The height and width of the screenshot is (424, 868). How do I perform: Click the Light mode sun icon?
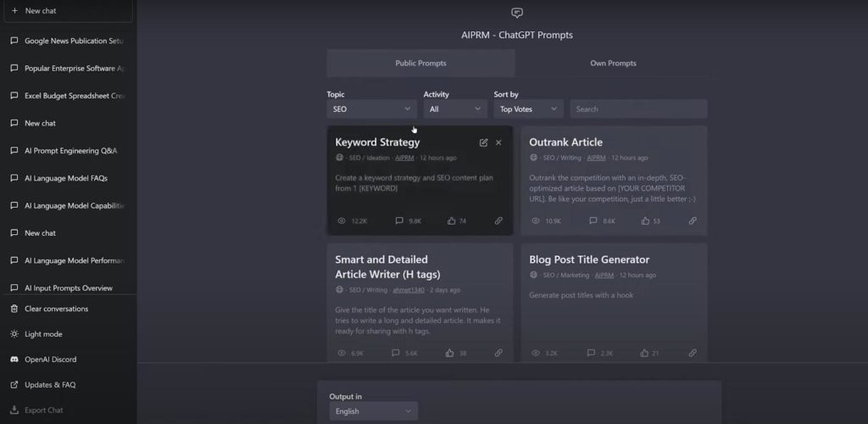(x=14, y=334)
